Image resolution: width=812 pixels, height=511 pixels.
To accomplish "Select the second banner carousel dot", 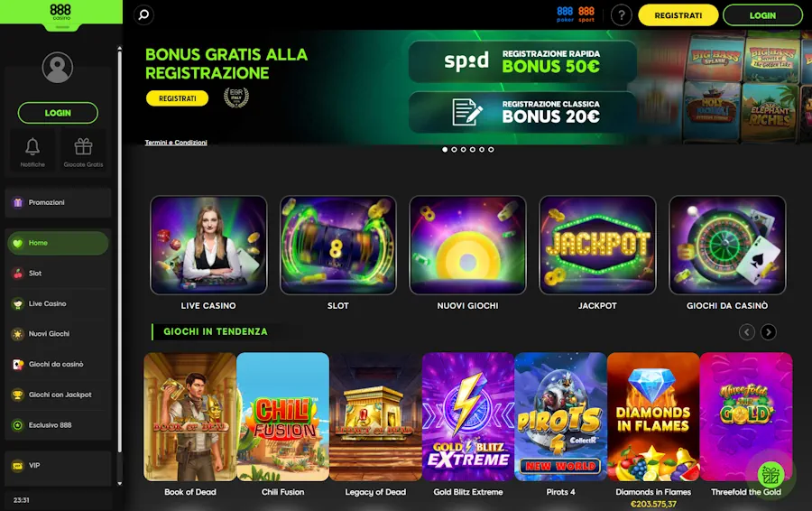I will coord(454,149).
